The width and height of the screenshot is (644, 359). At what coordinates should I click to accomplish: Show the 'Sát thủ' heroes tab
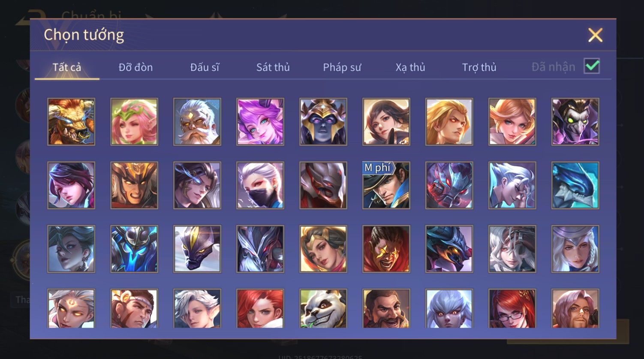[273, 67]
